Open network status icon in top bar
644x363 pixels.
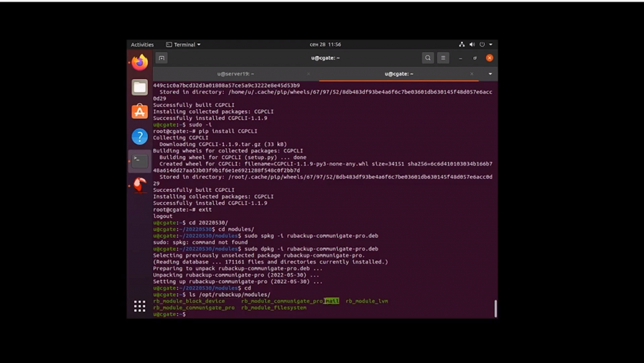pos(462,44)
